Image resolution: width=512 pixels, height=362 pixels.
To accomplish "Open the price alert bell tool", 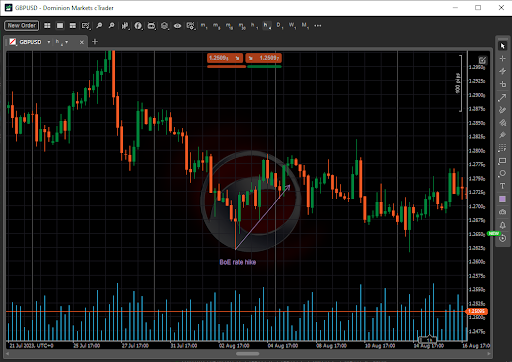I will (503, 225).
